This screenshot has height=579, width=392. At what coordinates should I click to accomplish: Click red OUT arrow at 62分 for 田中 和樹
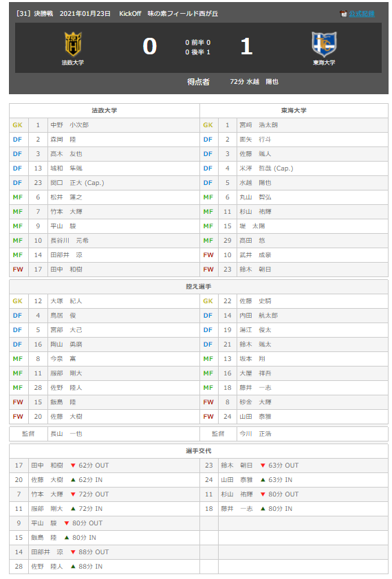coord(73,466)
